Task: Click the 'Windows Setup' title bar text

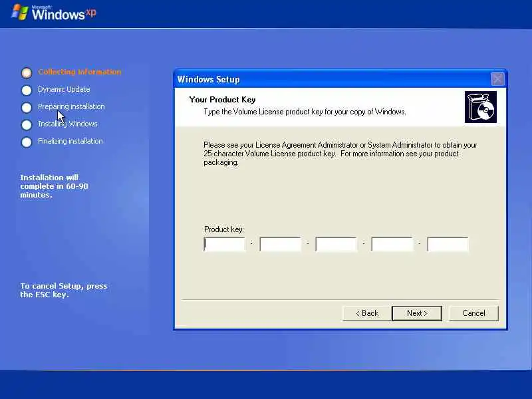Action: tap(208, 79)
